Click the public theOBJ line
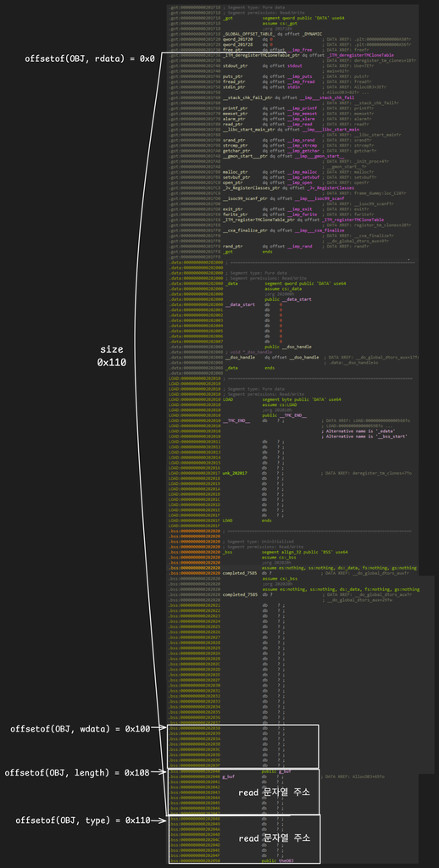The width and height of the screenshot is (439, 868). [277, 861]
